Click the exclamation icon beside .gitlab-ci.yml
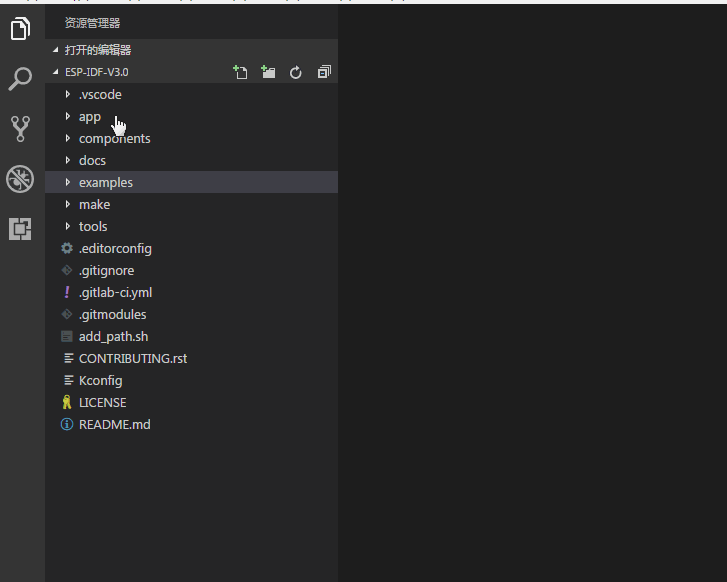Image resolution: width=727 pixels, height=582 pixels. [x=67, y=292]
